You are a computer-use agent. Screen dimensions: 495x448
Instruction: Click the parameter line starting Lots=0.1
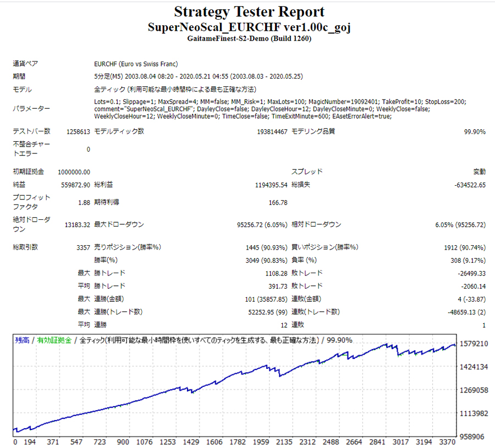(280, 102)
